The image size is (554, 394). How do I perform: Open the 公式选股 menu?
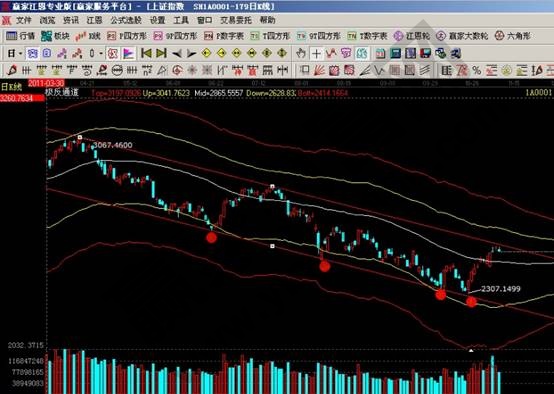tap(126, 20)
